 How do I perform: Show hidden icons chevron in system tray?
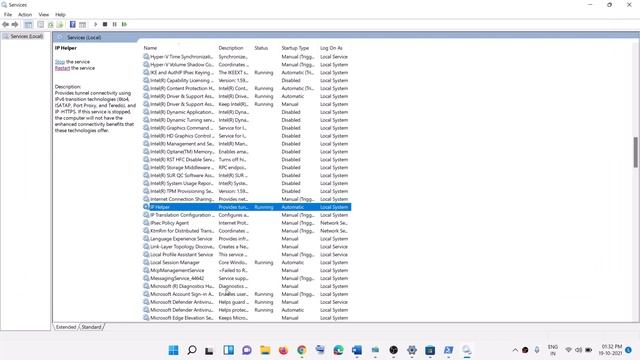[515, 350]
